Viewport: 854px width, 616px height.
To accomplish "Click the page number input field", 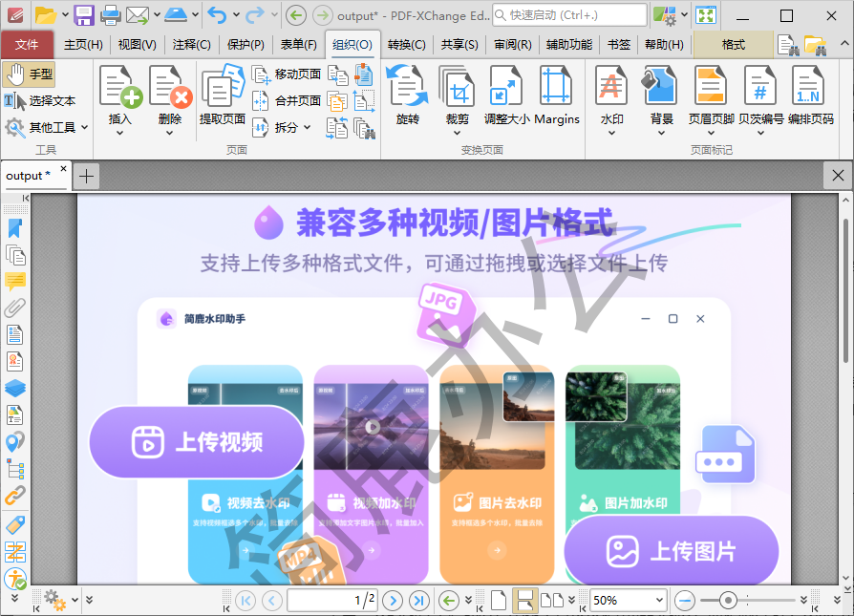I will [330, 600].
